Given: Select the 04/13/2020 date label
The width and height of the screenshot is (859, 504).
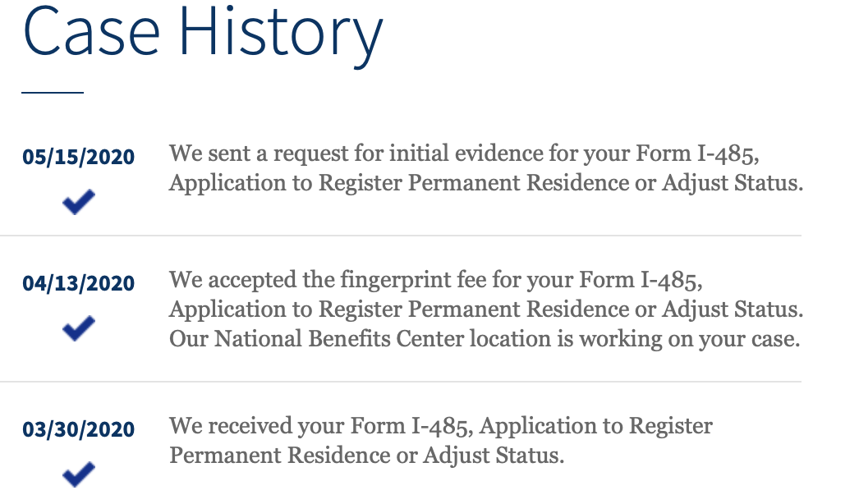Looking at the screenshot, I should 78,283.
